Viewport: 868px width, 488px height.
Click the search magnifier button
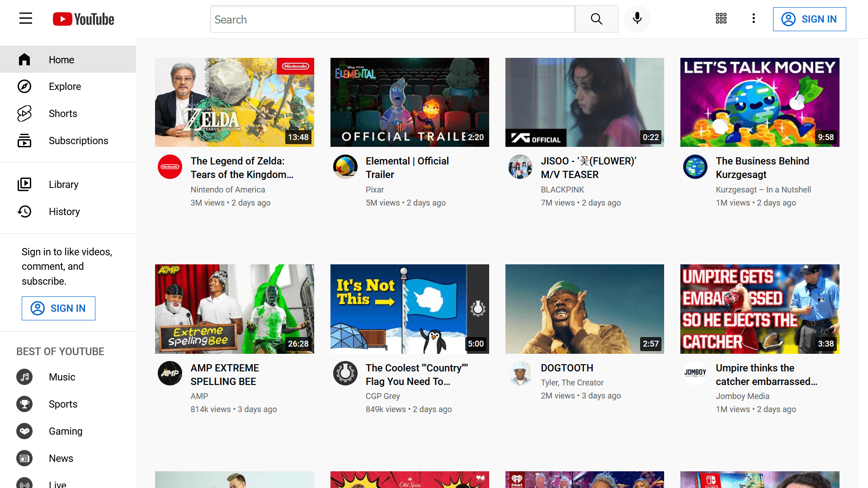[x=596, y=19]
